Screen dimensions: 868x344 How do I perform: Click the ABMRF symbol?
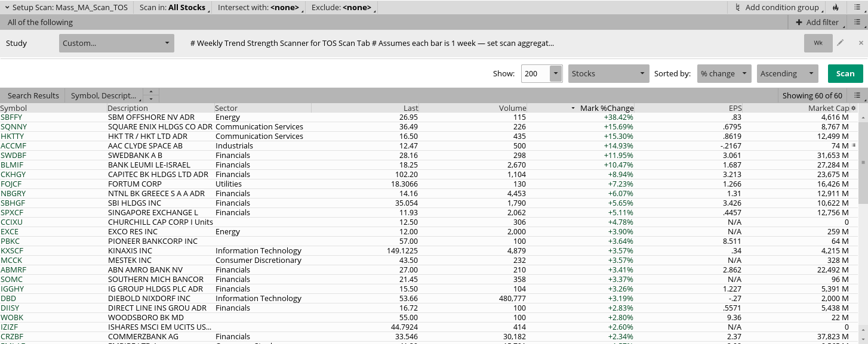(13, 269)
